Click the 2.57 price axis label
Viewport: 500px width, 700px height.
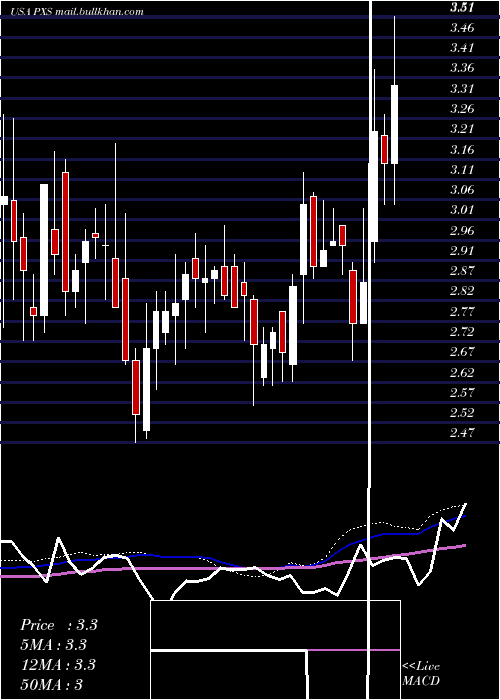point(462,392)
